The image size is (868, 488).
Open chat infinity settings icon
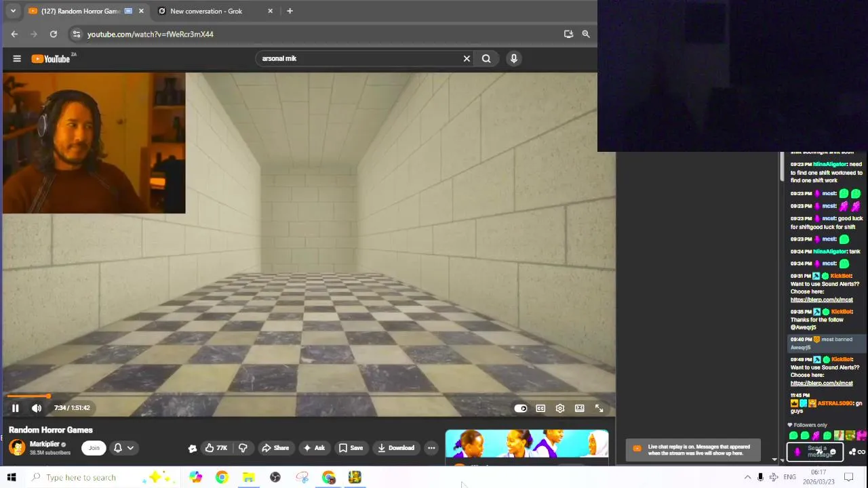861,452
